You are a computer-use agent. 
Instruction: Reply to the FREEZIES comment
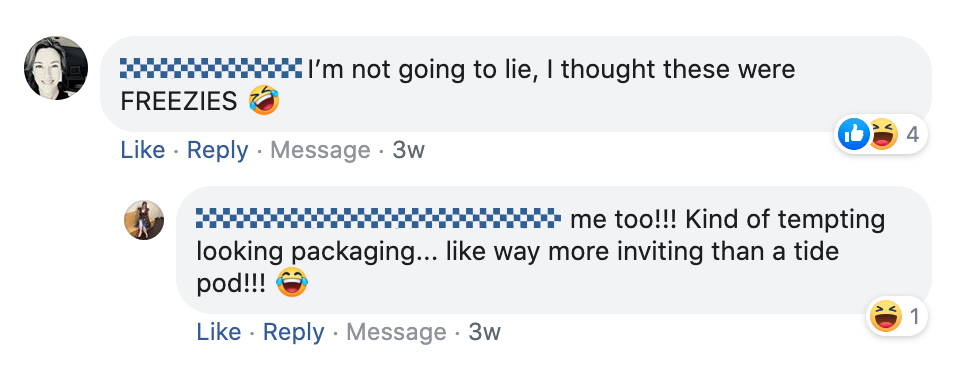(x=217, y=150)
